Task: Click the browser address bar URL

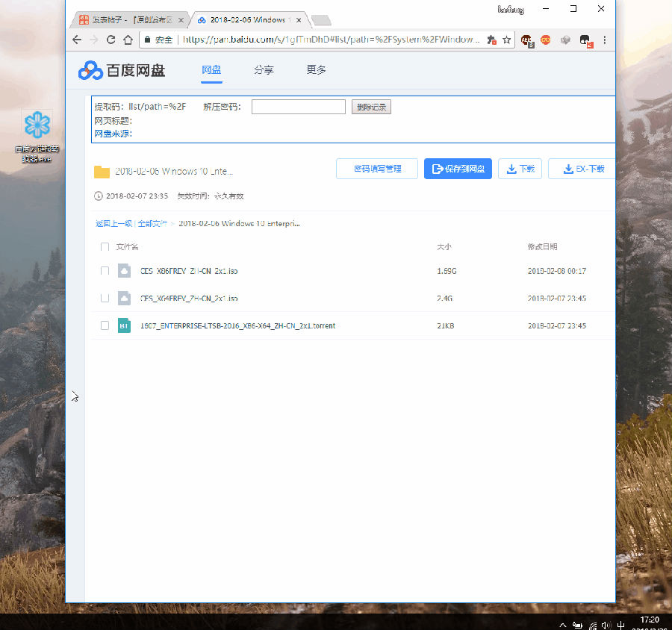Action: (x=331, y=40)
